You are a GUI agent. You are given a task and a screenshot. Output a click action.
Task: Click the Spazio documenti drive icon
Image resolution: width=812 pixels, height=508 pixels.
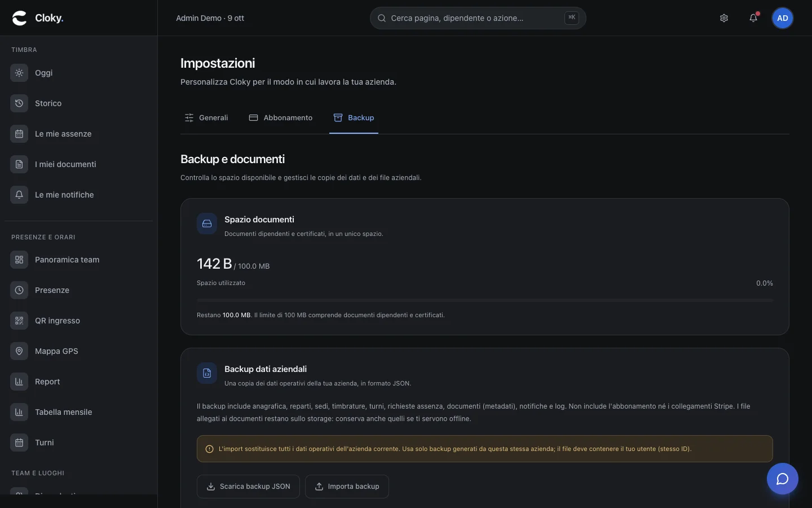click(x=207, y=224)
